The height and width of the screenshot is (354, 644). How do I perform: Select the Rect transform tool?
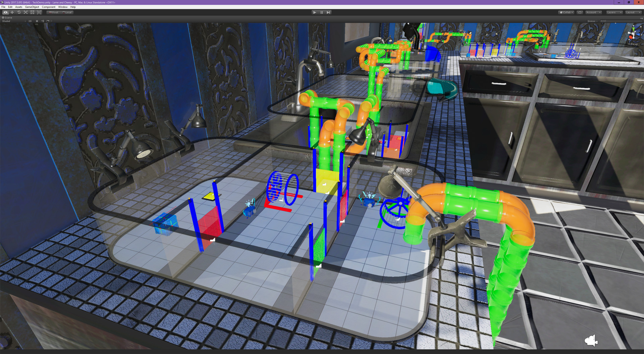point(32,12)
